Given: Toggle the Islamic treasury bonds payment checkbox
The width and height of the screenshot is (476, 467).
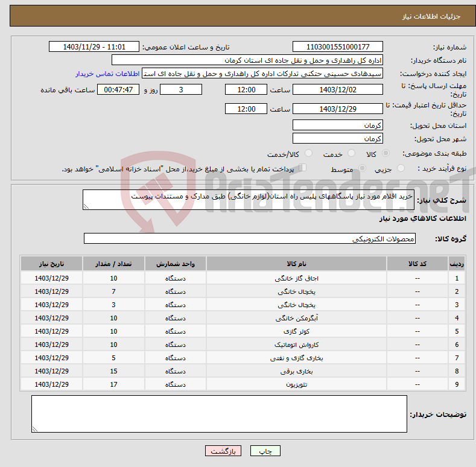Looking at the screenshot, I should click(x=303, y=168).
